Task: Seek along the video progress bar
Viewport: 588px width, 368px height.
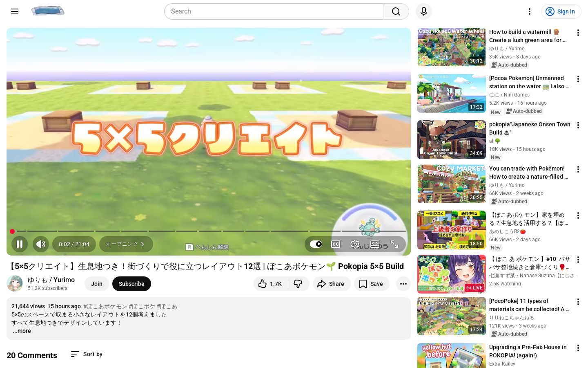Action: click(x=209, y=231)
